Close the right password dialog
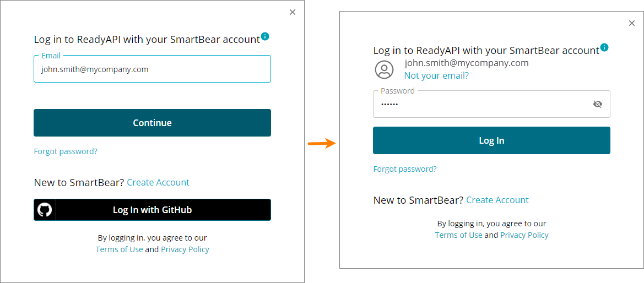The image size is (644, 283). pos(632,23)
